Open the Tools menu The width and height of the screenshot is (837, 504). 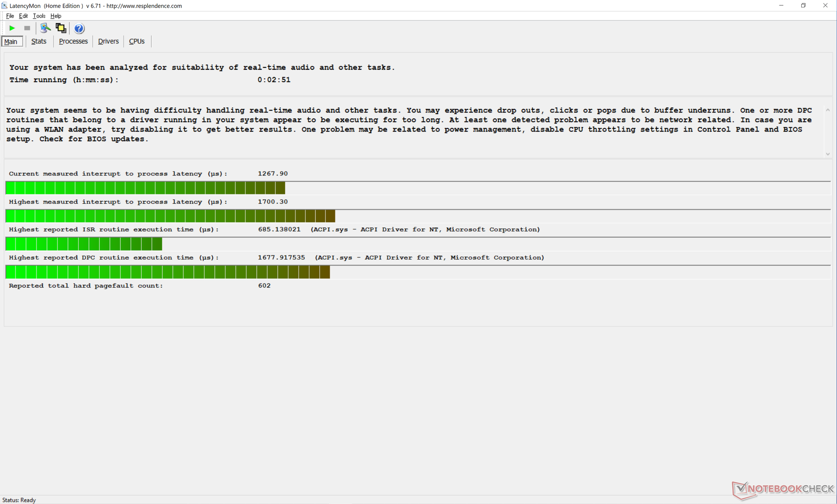click(39, 16)
